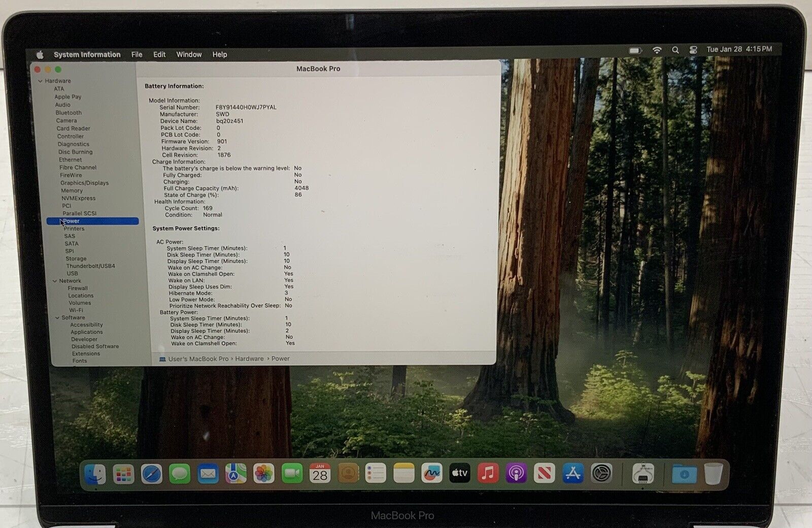The width and height of the screenshot is (812, 528).
Task: Click Power in the bottom path bar
Action: (281, 358)
